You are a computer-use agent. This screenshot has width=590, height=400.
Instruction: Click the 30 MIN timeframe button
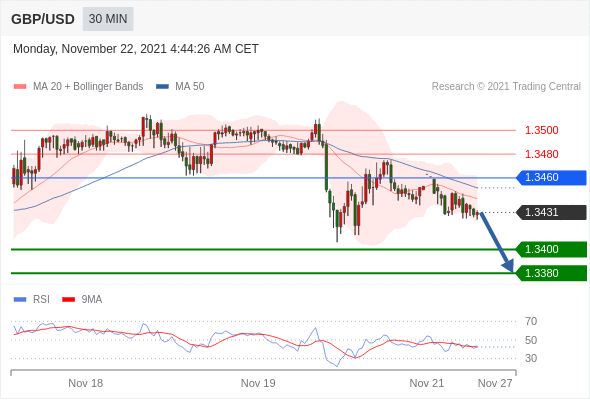pyautogui.click(x=108, y=19)
